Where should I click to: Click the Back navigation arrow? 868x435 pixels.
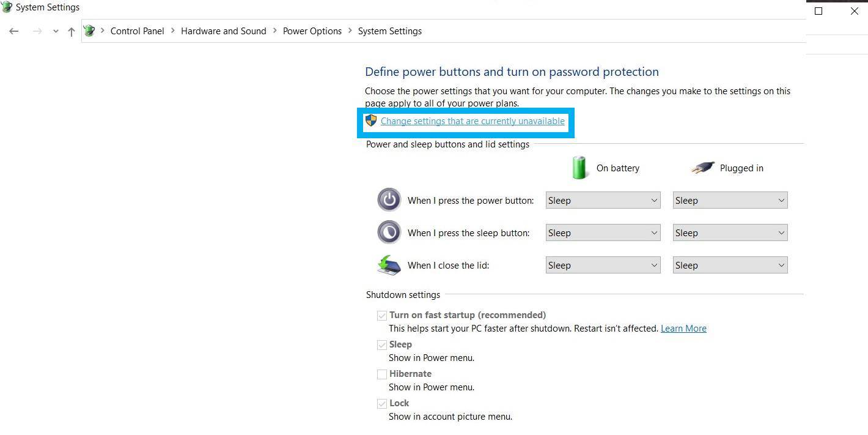coord(14,31)
